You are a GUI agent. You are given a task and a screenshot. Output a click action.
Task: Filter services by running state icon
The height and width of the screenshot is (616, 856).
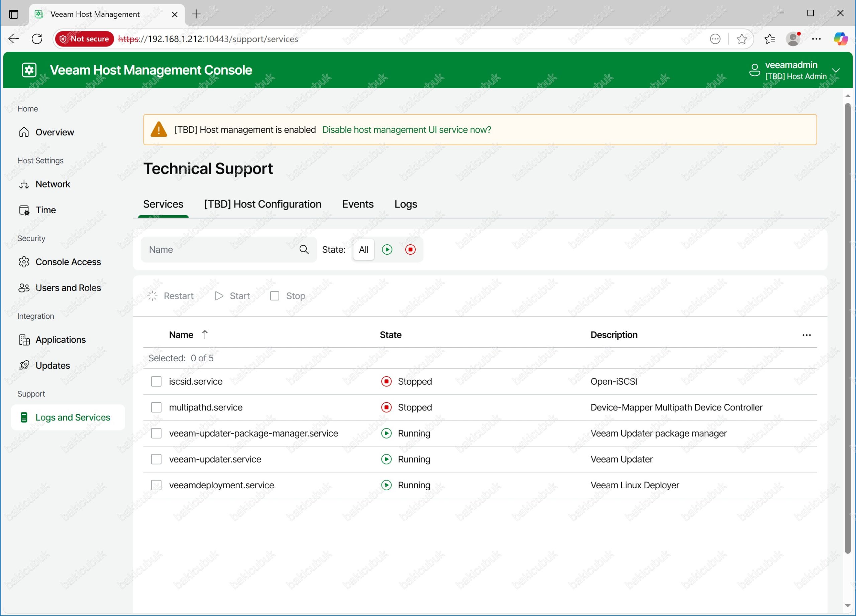coord(387,249)
